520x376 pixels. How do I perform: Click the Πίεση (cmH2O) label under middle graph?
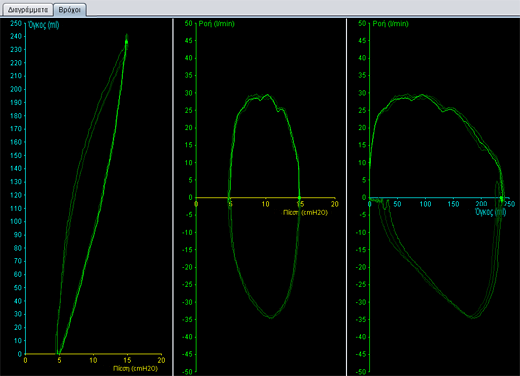305,212
